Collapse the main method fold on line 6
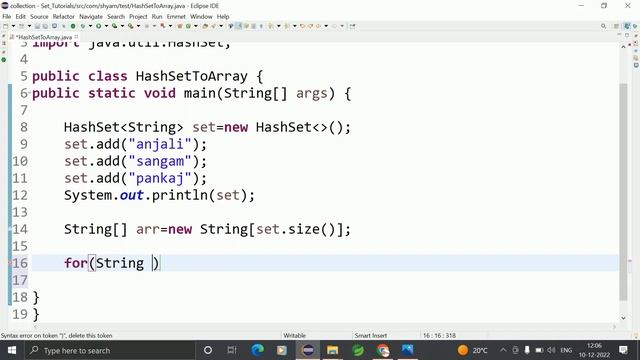This screenshot has height=360, width=640. click(x=30, y=93)
